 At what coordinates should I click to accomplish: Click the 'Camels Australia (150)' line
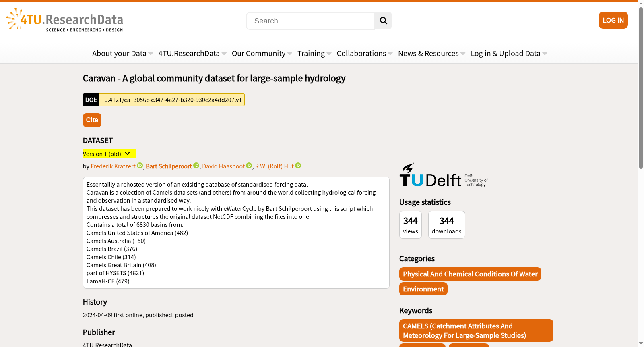(116, 241)
